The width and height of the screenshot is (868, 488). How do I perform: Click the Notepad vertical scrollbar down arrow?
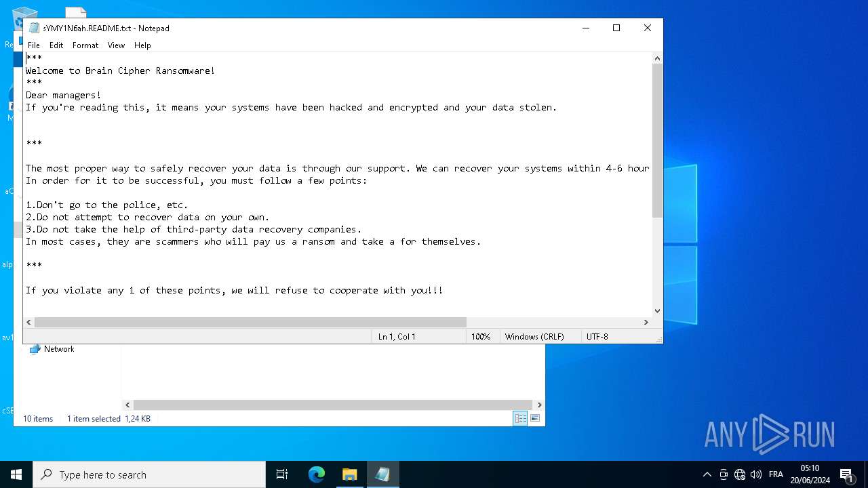(657, 311)
